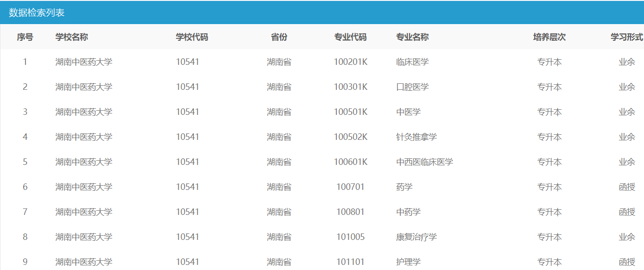Select the 口腔医学 major row

[x=412, y=87]
